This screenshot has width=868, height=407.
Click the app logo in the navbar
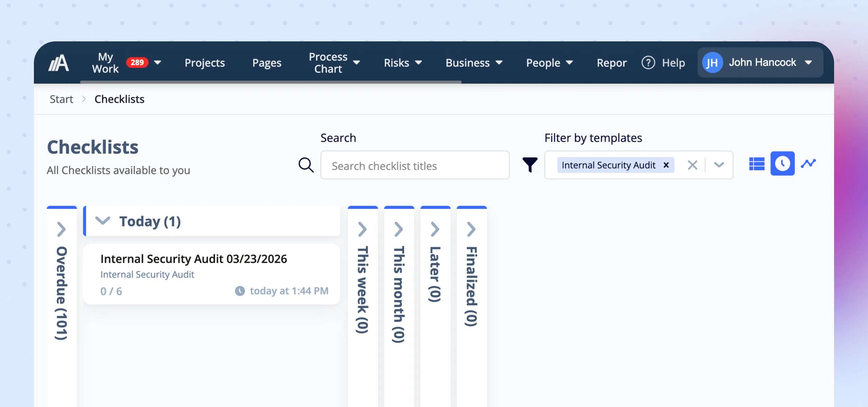59,63
